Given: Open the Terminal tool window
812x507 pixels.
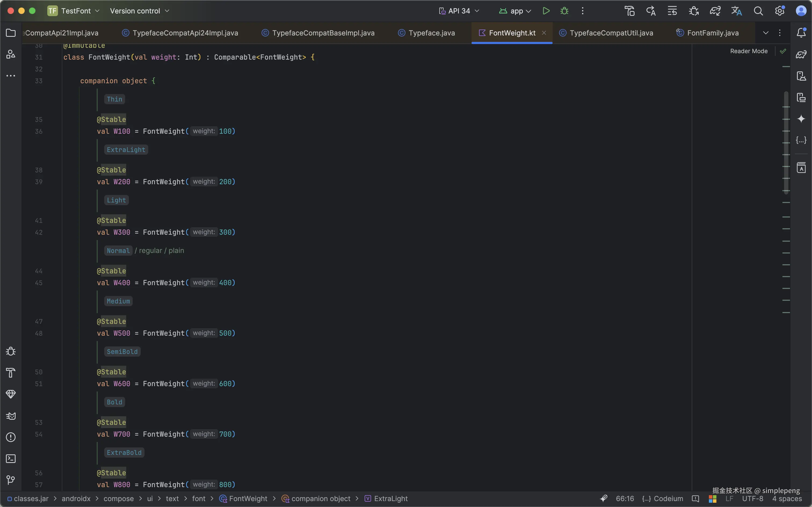Looking at the screenshot, I should pyautogui.click(x=11, y=458).
